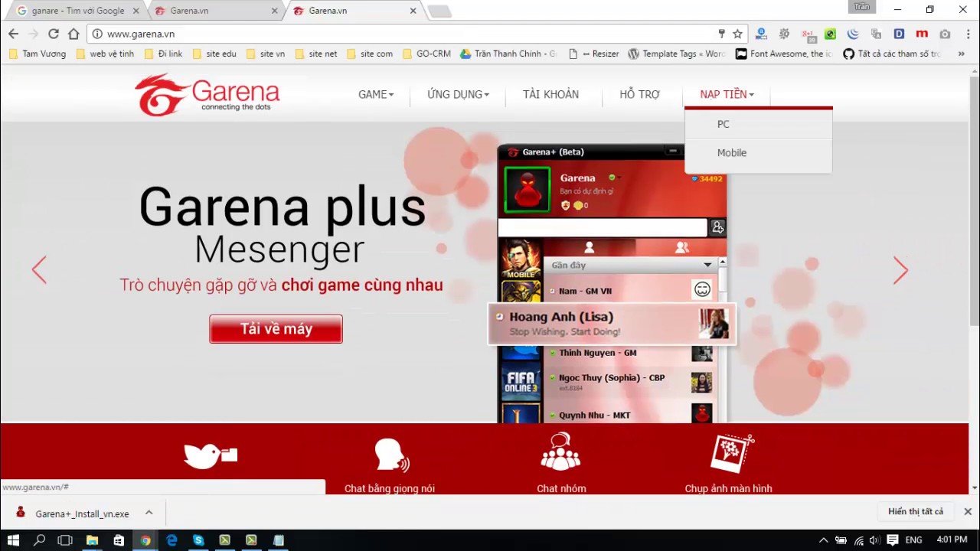This screenshot has width=980, height=551.
Task: Open File Explorer from the taskbar
Action: 92,540
